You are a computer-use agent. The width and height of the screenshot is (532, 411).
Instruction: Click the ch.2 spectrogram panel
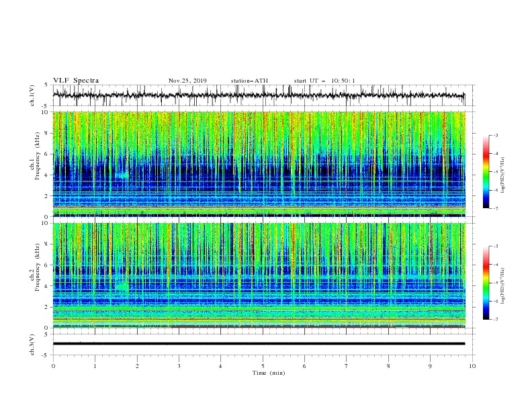(x=259, y=275)
